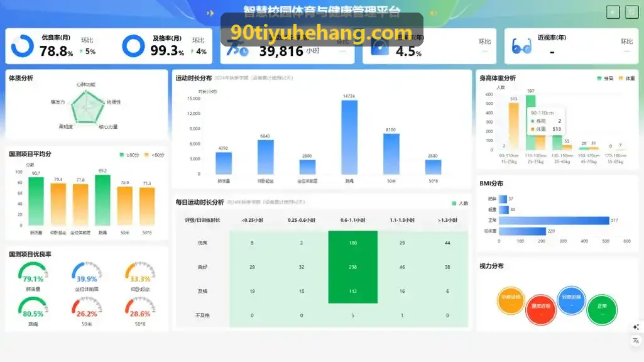Toggle the ≥80分 legend in 国测项目平均分

click(129, 155)
